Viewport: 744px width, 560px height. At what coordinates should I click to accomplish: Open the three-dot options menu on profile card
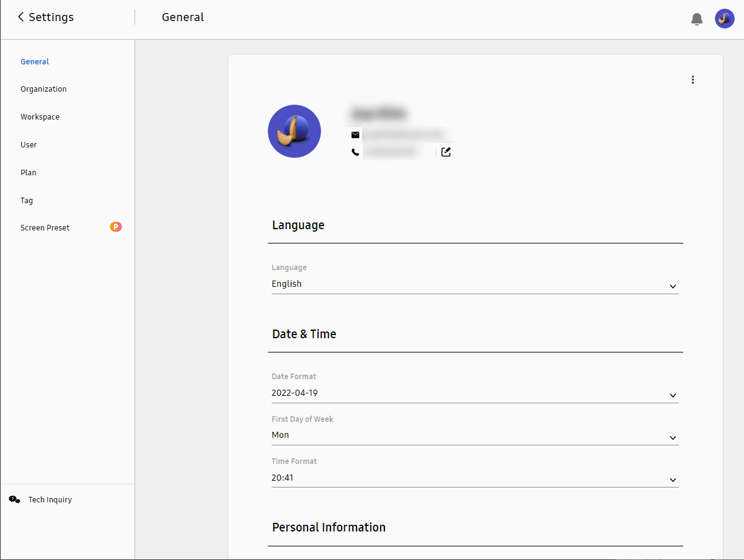click(x=693, y=79)
